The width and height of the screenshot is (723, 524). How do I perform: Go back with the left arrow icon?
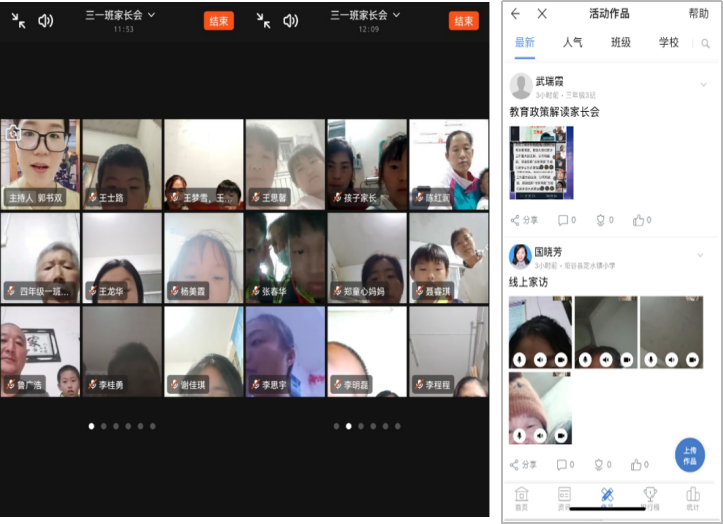(515, 14)
